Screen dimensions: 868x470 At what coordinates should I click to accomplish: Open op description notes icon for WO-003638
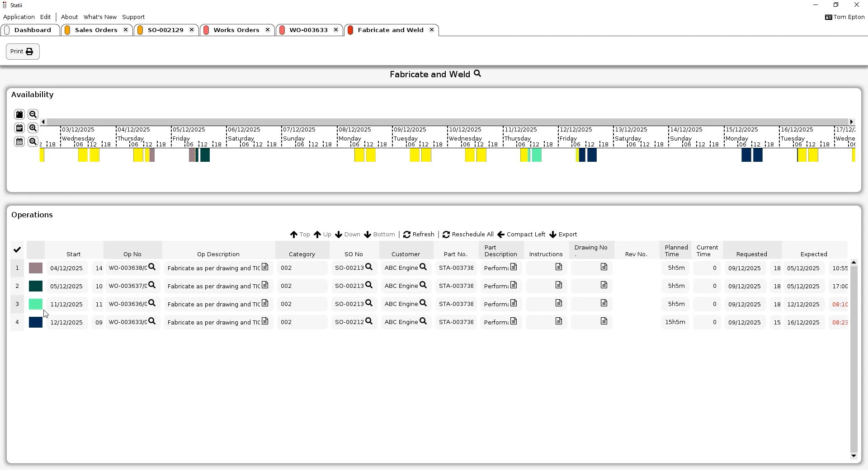(x=265, y=267)
